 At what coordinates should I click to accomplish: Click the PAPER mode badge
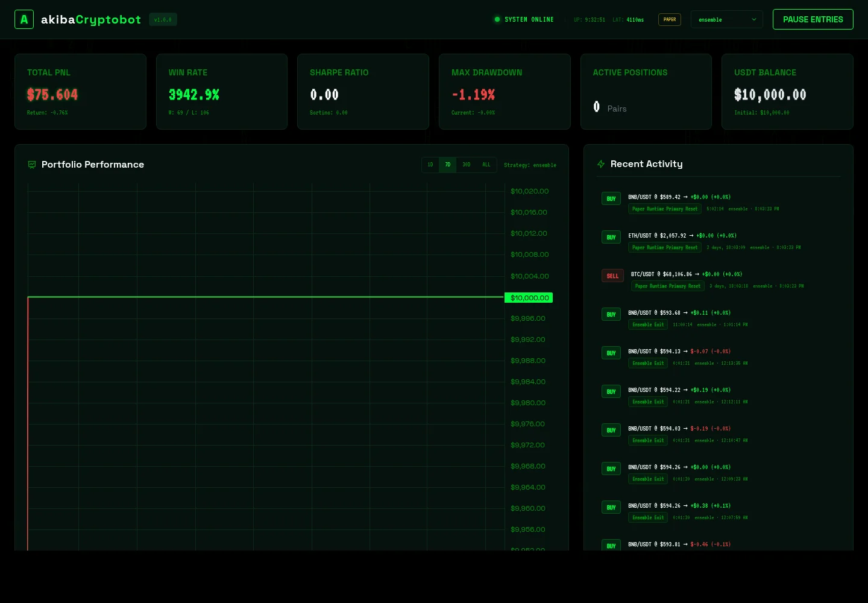(x=670, y=19)
